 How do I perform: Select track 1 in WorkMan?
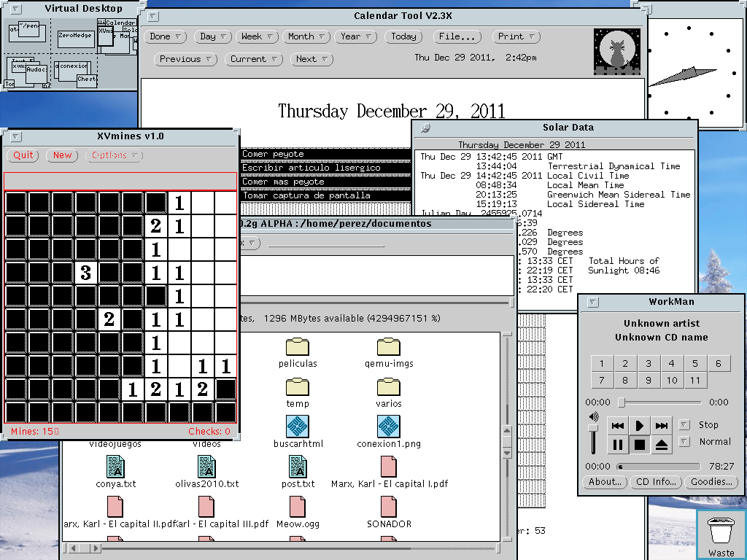click(602, 364)
